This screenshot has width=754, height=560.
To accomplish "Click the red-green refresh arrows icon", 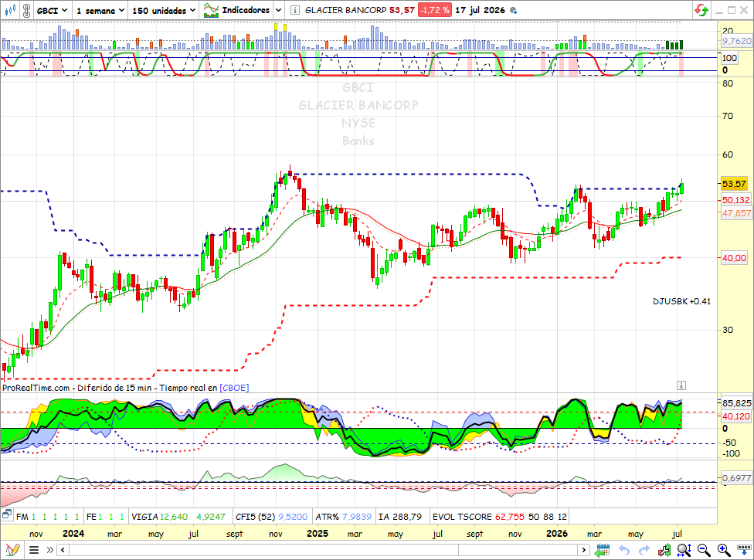I will click(701, 10).
